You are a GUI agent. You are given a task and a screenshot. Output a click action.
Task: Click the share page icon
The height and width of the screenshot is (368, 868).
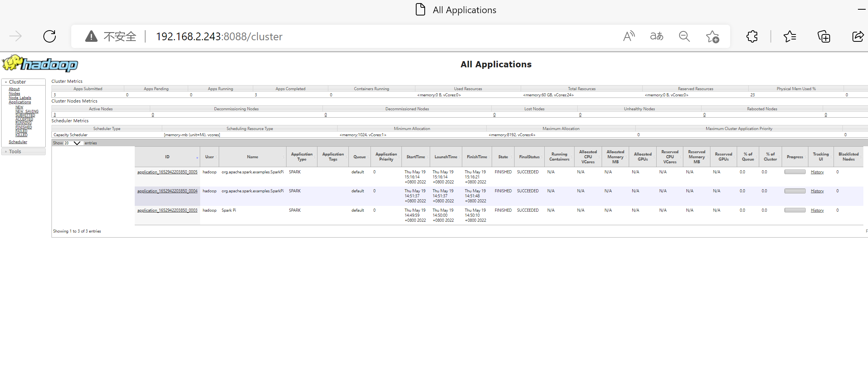pos(858,36)
